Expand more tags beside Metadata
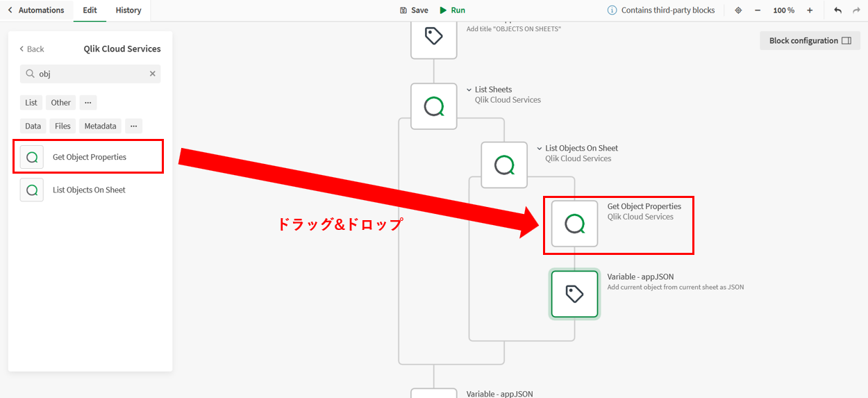Viewport: 868px width, 398px height. click(134, 126)
